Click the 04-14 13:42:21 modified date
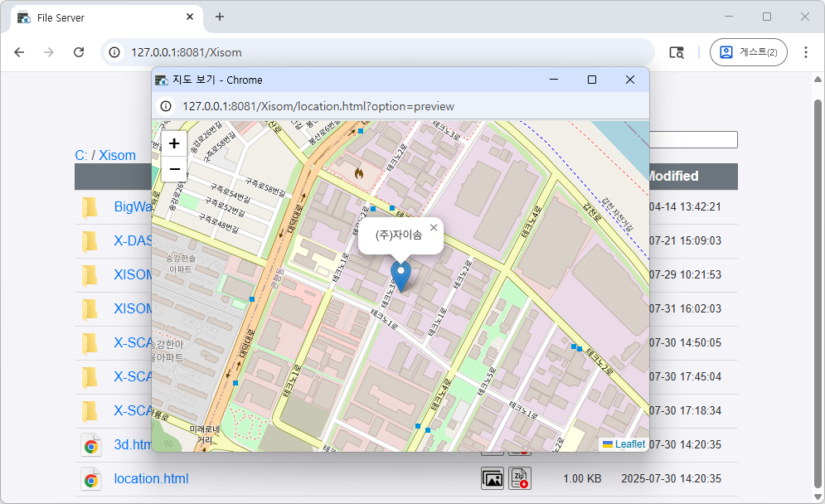 [x=685, y=206]
